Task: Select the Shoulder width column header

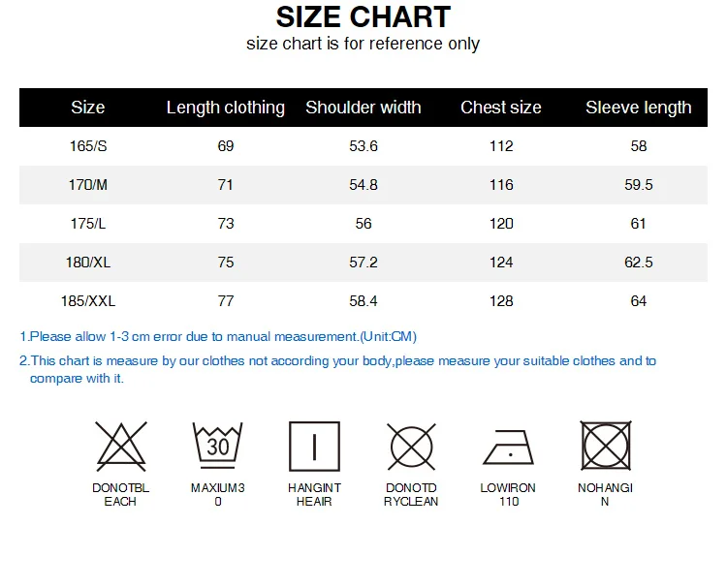Action: click(363, 108)
